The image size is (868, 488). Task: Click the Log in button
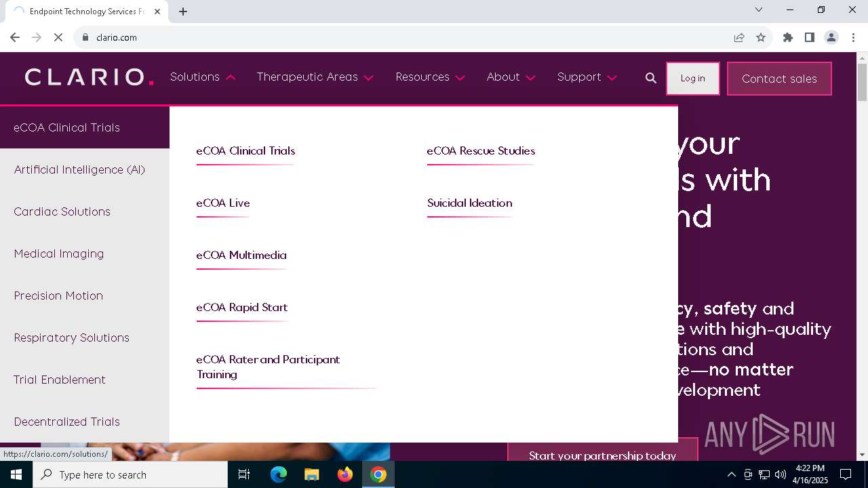click(693, 79)
